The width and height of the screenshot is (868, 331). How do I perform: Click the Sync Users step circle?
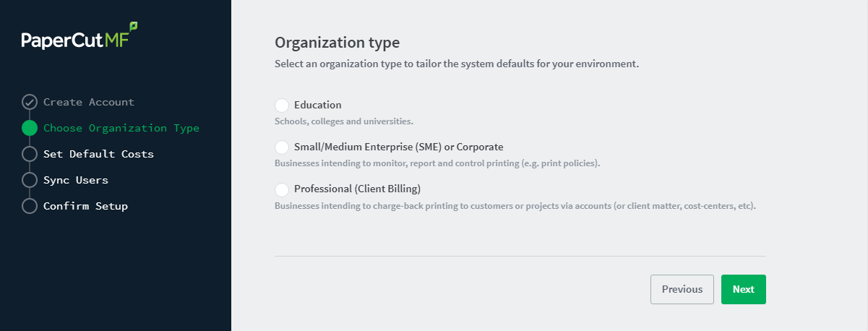pyautogui.click(x=30, y=180)
